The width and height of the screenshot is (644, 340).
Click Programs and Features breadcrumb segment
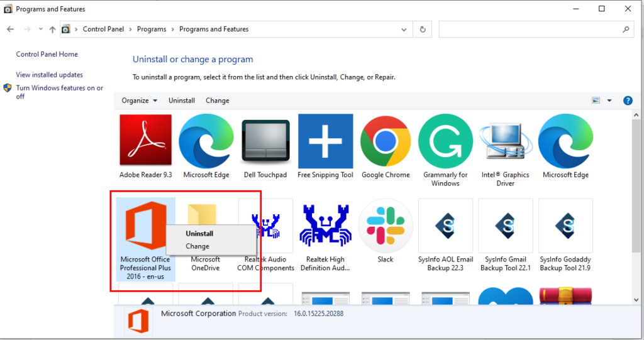214,29
